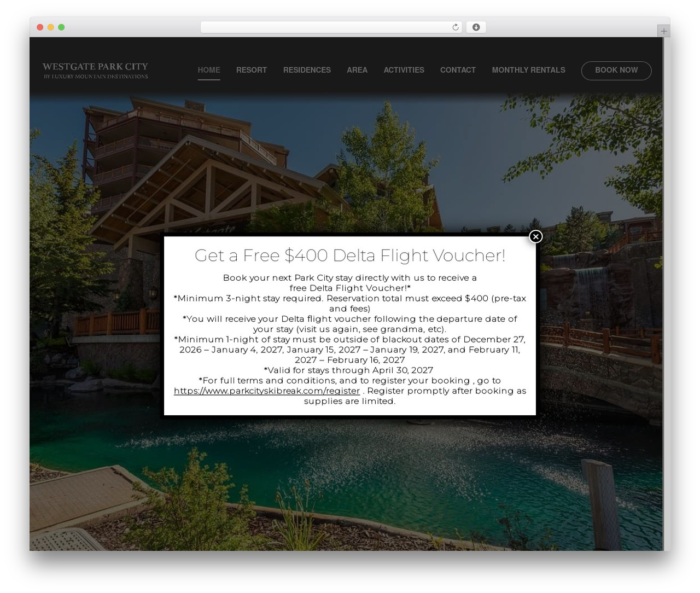Select the Area navigation item

[x=357, y=70]
